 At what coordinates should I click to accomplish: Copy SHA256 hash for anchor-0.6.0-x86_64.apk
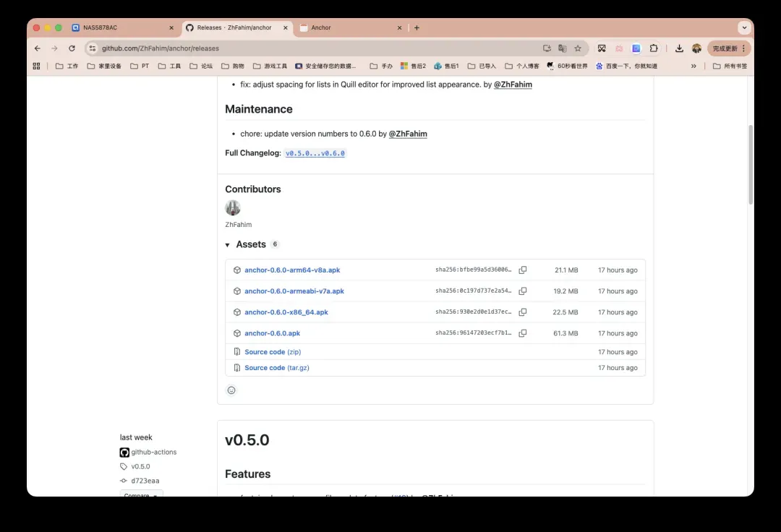click(522, 312)
